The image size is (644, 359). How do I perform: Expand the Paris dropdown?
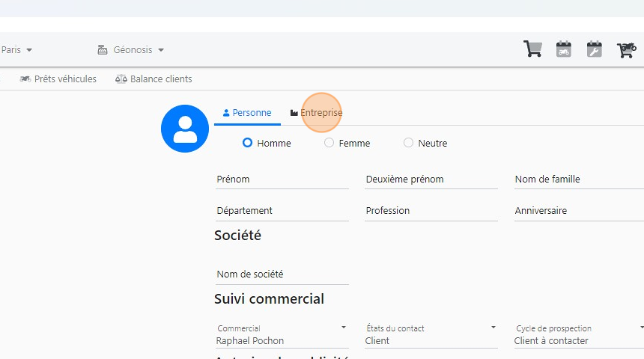[x=16, y=49]
